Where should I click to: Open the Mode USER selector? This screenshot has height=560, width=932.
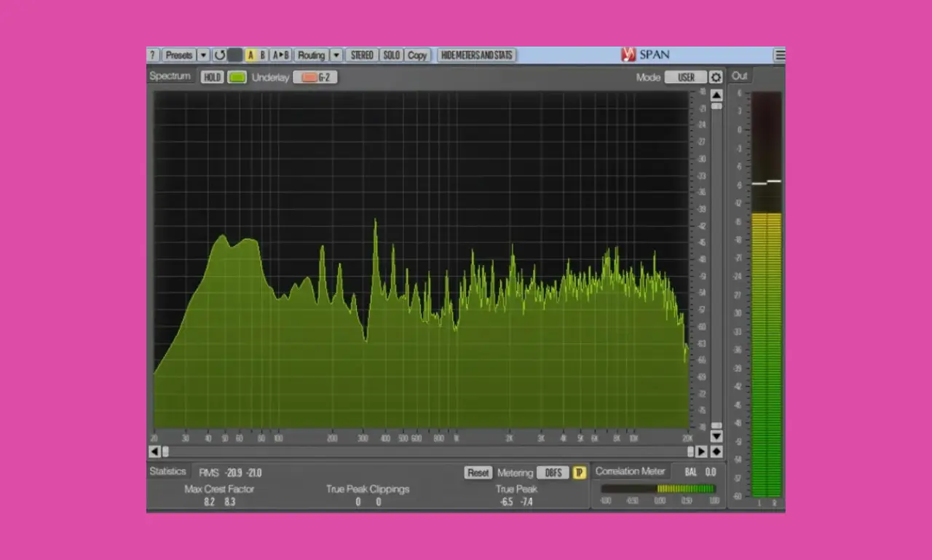click(x=686, y=77)
